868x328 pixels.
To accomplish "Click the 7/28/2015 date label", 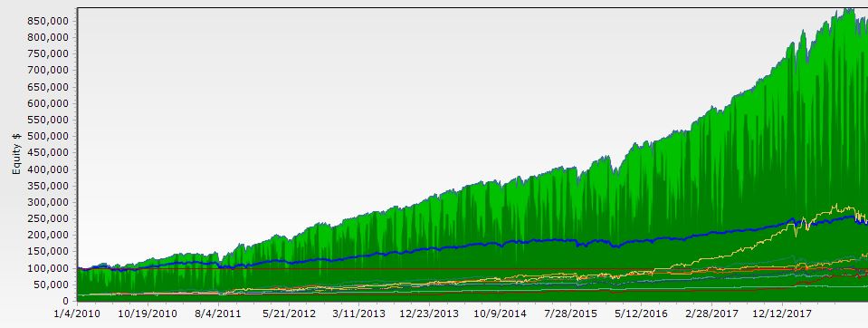I will click(x=571, y=314).
